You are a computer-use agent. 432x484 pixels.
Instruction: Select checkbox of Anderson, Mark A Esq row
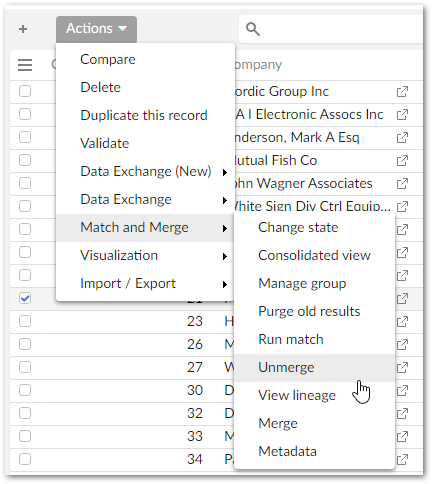click(25, 137)
